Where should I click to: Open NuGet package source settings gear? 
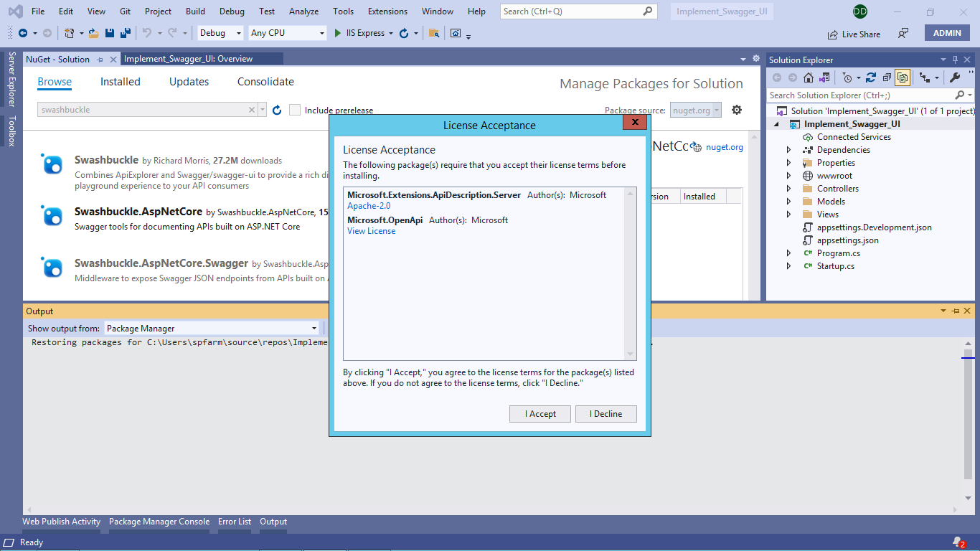[x=736, y=110]
